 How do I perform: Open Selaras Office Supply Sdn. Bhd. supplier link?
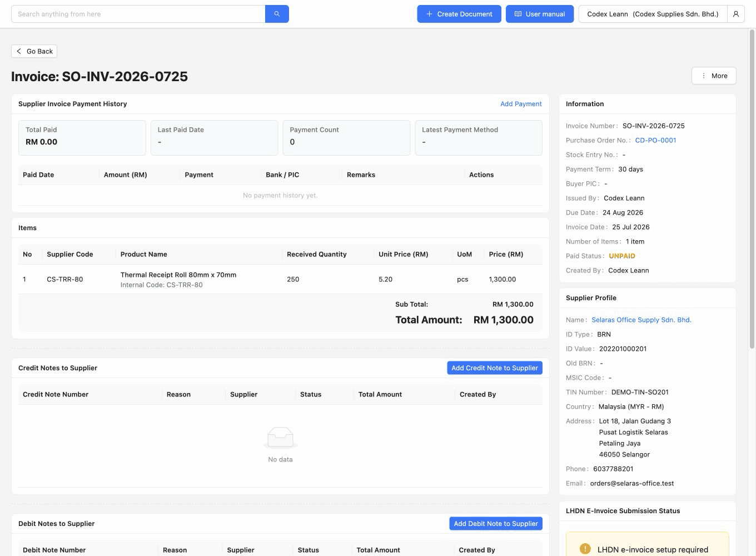click(x=641, y=320)
